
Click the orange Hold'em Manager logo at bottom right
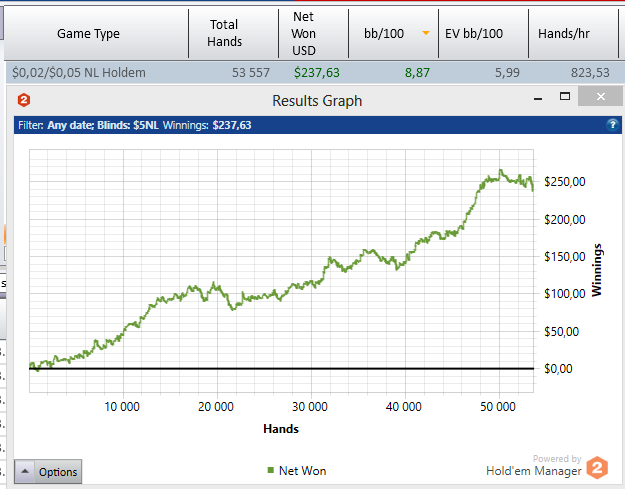pos(597,468)
